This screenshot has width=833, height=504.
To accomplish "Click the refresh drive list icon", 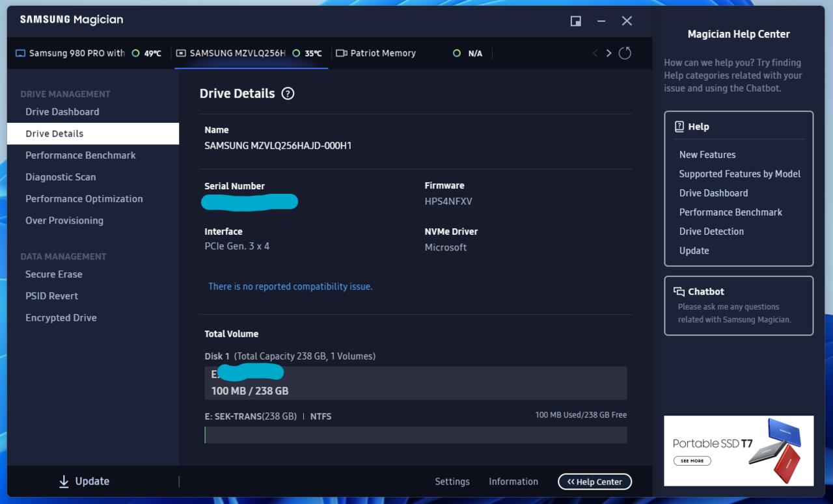I will click(625, 53).
